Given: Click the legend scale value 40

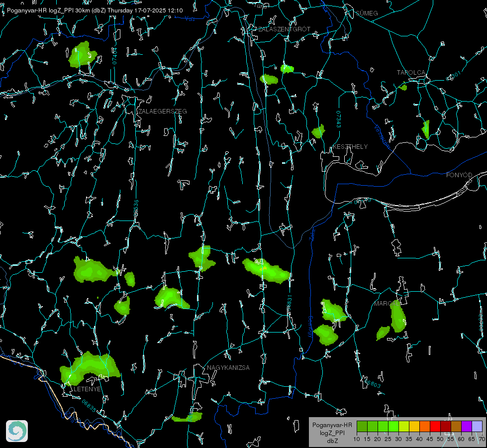Looking at the screenshot, I should 419,440.
